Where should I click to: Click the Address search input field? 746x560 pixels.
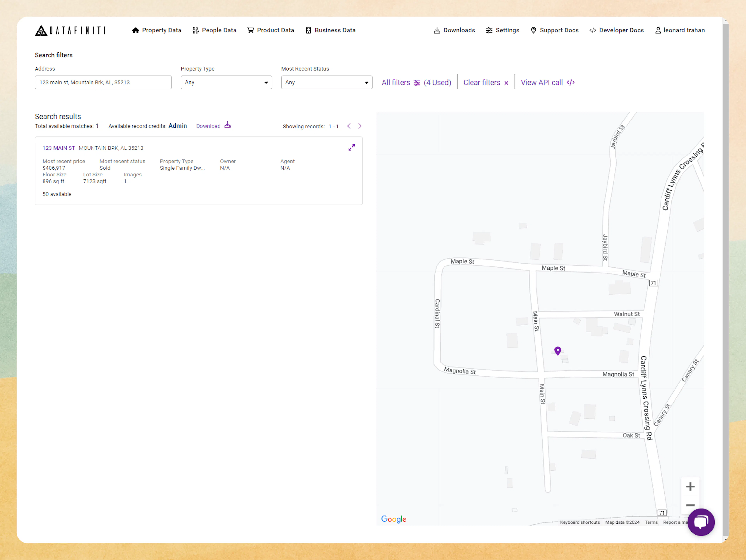tap(103, 82)
